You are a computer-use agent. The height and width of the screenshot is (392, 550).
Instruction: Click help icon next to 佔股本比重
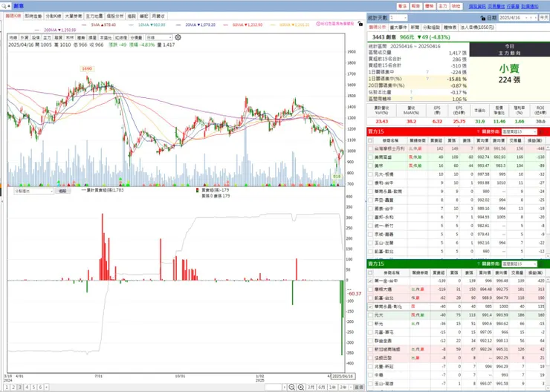click(411, 93)
